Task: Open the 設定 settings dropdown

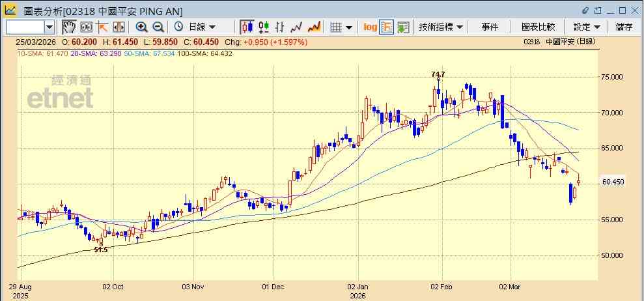Action: click(x=587, y=27)
